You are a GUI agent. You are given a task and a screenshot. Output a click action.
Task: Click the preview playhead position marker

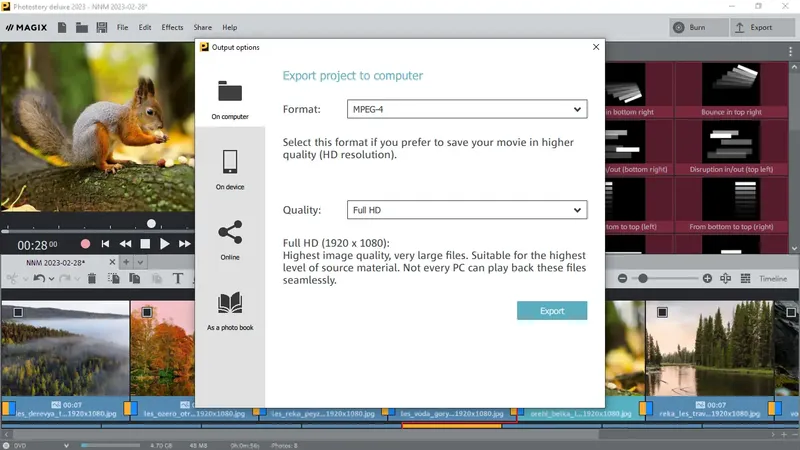(151, 223)
